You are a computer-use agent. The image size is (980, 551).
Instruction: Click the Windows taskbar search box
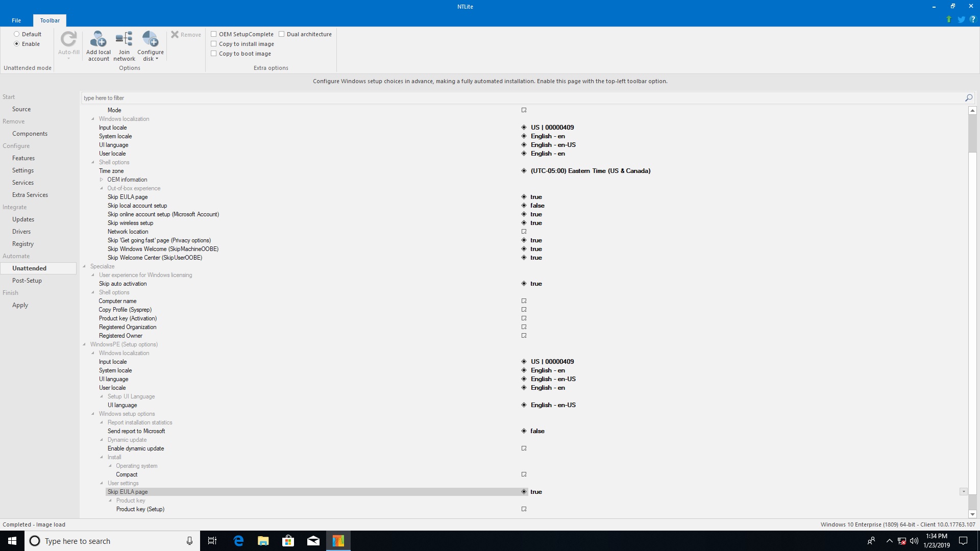click(x=112, y=541)
